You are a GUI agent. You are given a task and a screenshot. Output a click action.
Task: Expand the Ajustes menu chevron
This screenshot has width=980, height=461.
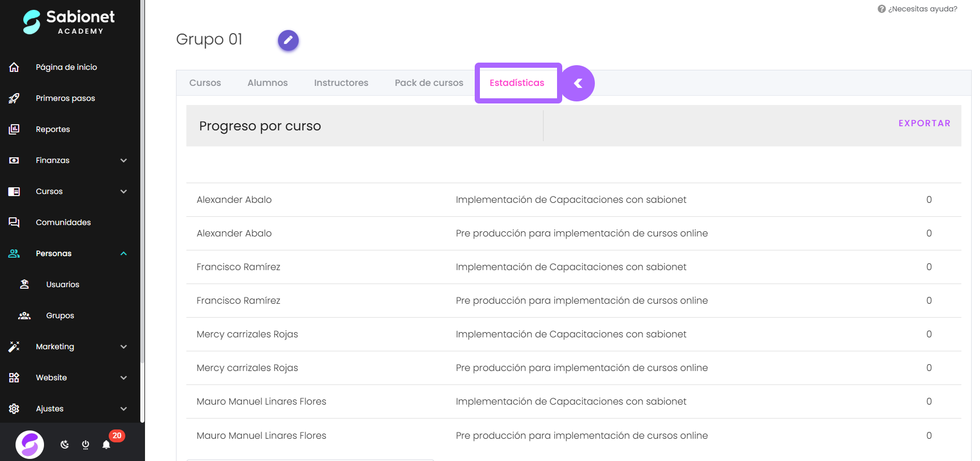124,409
